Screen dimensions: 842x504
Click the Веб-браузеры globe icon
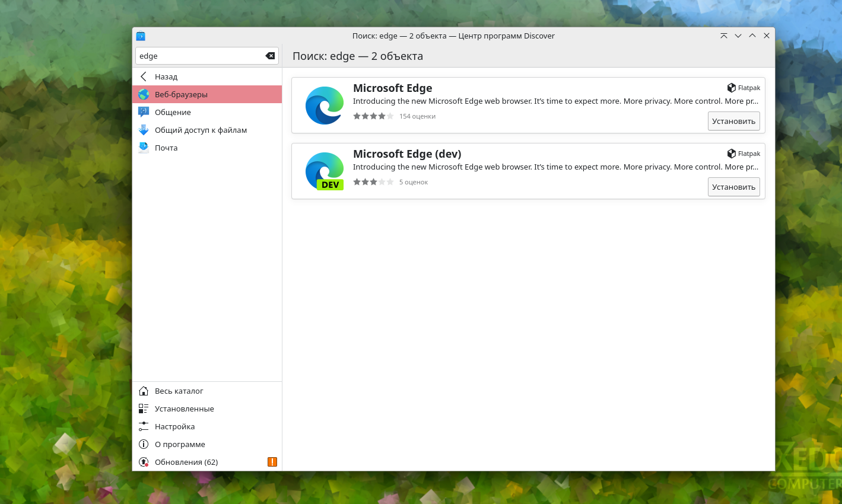click(144, 94)
